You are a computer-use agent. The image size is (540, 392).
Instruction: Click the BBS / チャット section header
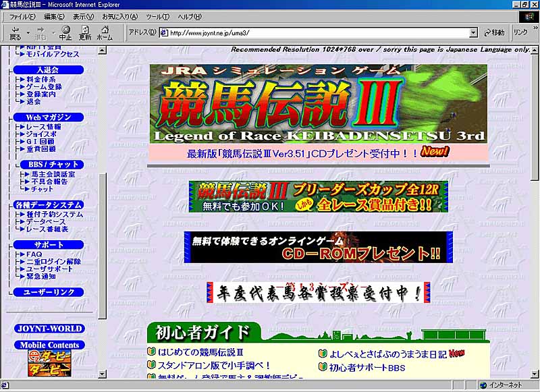coord(52,165)
